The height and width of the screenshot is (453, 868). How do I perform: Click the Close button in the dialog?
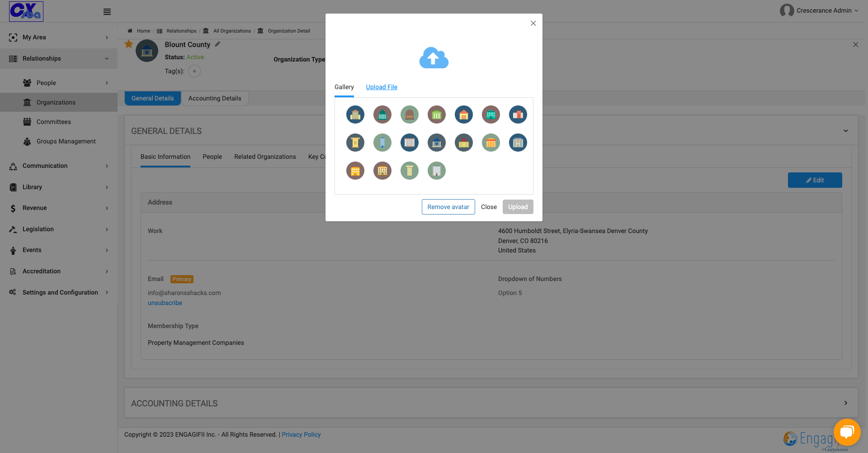[x=489, y=207]
